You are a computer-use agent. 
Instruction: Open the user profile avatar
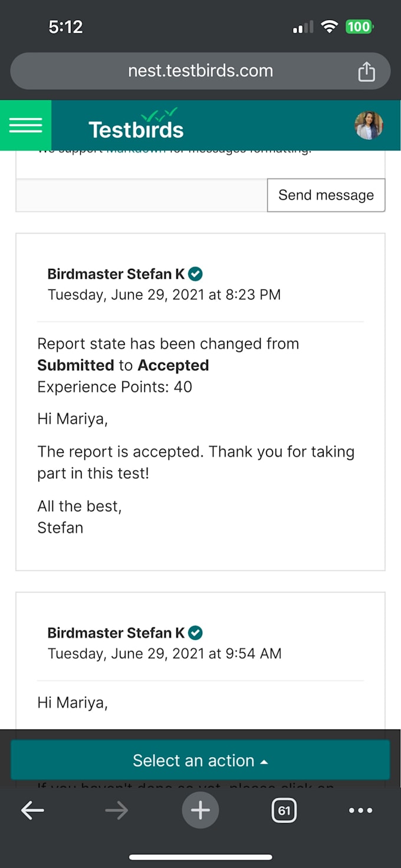[369, 125]
